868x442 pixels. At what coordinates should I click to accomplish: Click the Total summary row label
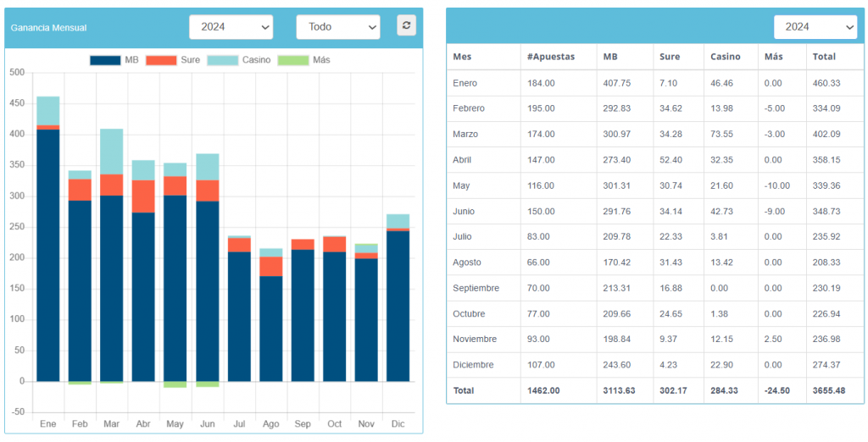464,390
